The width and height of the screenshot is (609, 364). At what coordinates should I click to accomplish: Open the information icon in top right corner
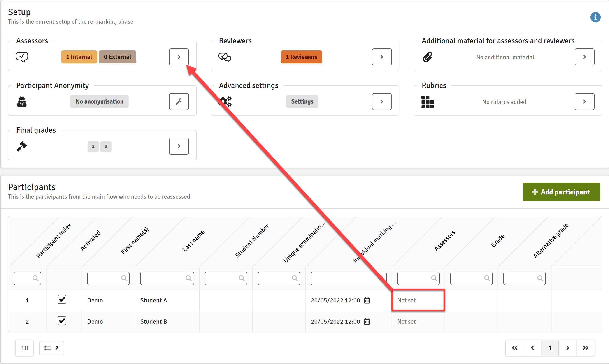[x=595, y=17]
